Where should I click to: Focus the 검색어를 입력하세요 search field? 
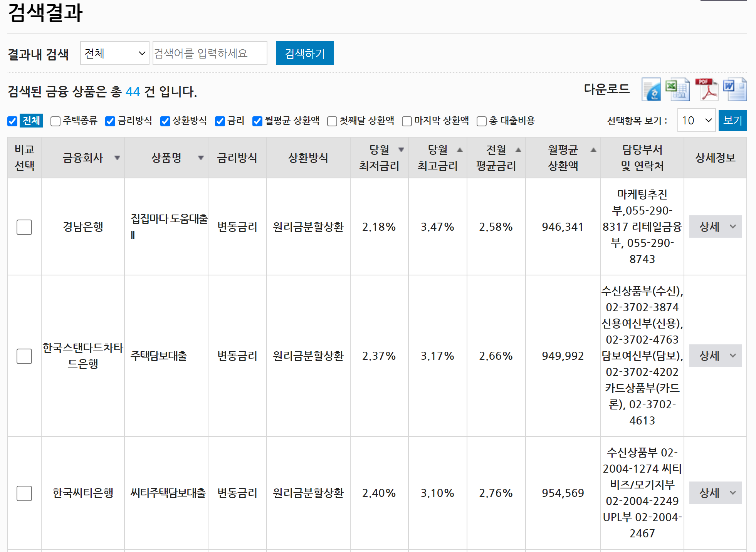[x=210, y=53]
